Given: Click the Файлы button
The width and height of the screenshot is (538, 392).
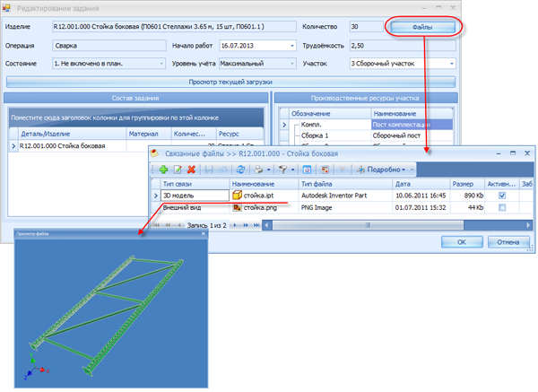Looking at the screenshot, I should (424, 27).
